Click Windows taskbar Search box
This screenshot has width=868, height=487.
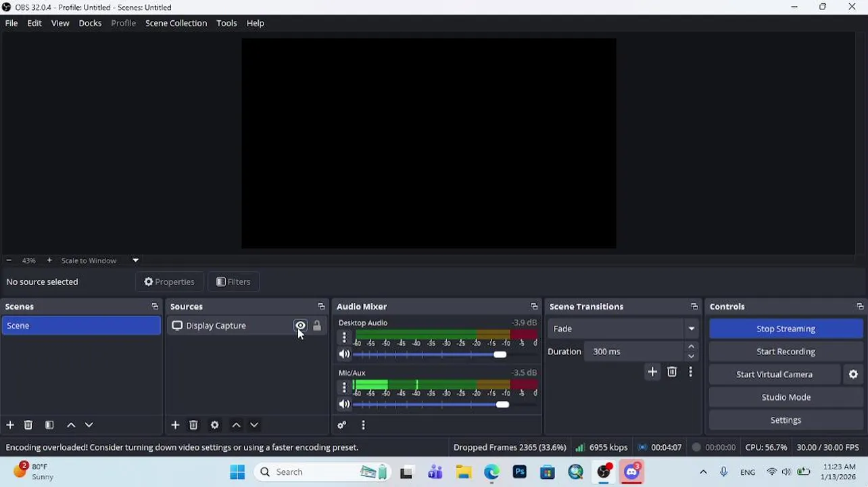point(322,472)
